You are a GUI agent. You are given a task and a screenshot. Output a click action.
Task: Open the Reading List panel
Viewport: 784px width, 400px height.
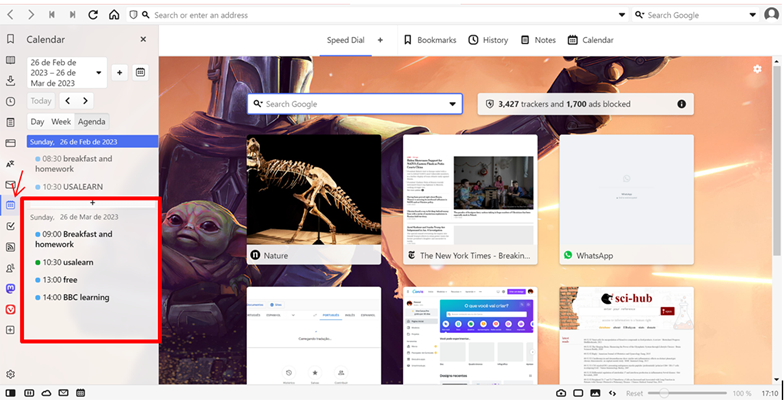pos(10,60)
